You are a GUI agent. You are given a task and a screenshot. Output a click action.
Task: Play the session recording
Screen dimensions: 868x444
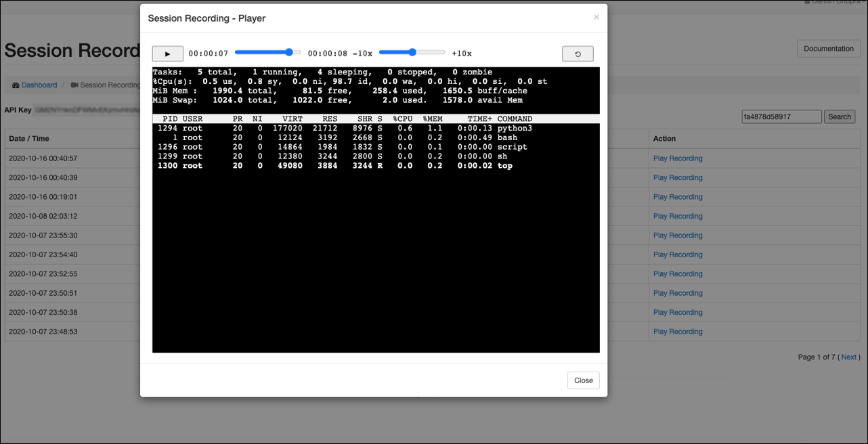click(x=167, y=53)
